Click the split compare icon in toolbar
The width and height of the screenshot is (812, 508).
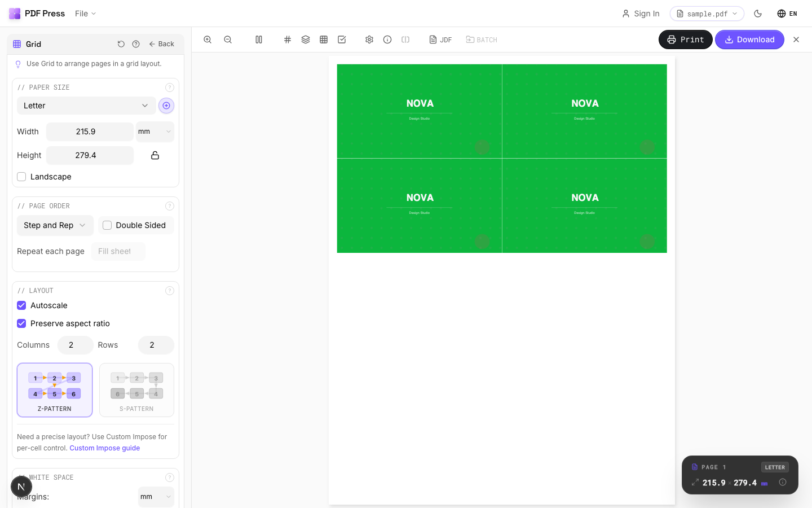tap(405, 40)
